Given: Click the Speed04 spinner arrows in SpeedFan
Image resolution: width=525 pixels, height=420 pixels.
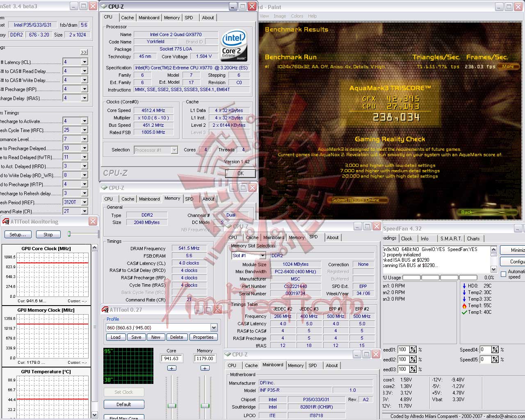Looking at the screenshot, I should point(495,349).
